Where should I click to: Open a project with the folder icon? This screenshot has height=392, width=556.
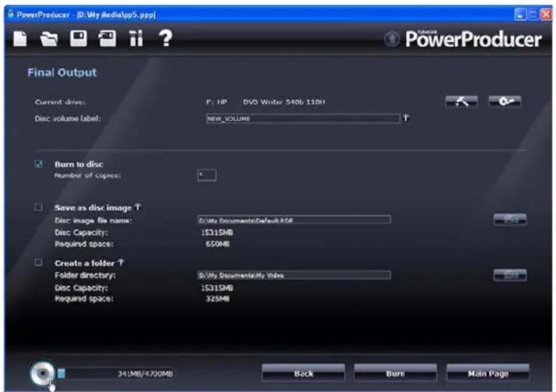49,38
